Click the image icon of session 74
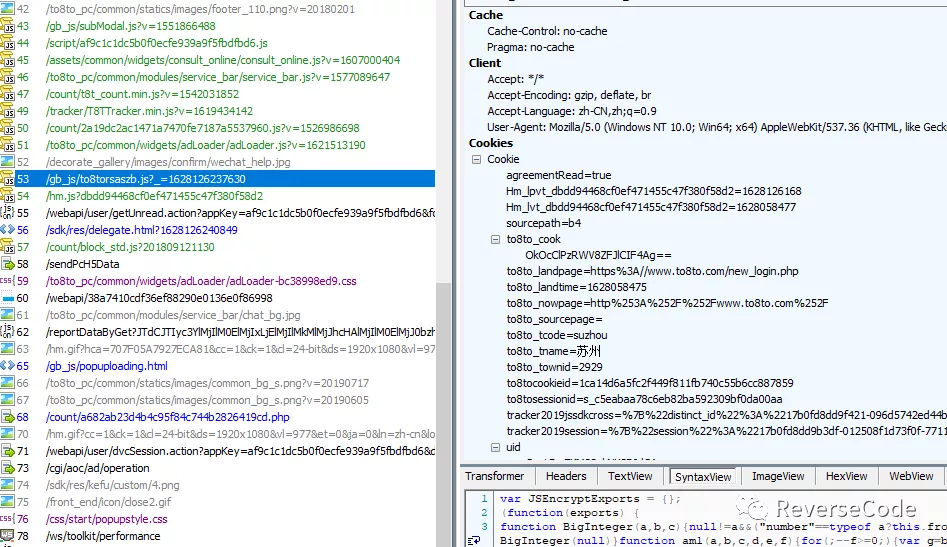The height and width of the screenshot is (547, 947). click(x=7, y=484)
